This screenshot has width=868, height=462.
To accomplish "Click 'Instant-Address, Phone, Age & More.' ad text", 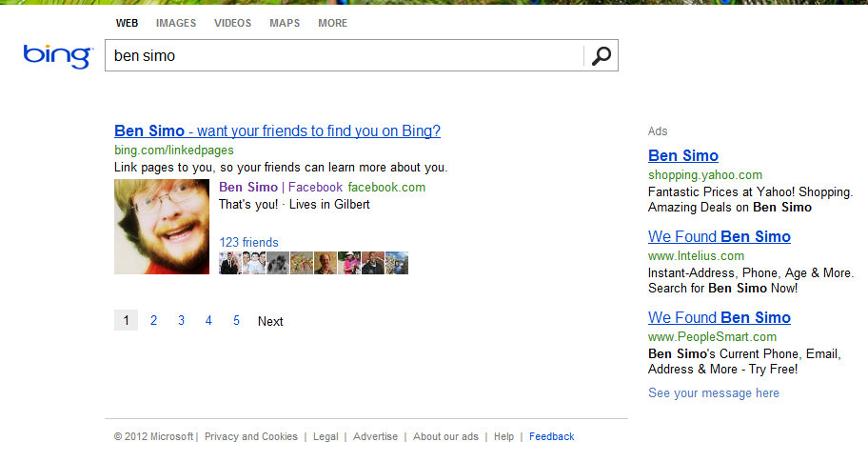I will click(x=751, y=273).
